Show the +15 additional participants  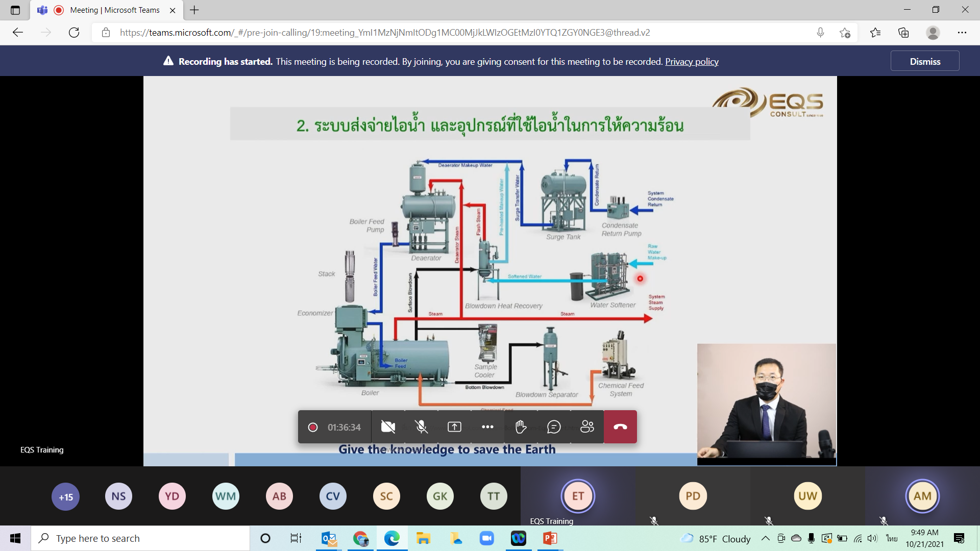point(65,496)
